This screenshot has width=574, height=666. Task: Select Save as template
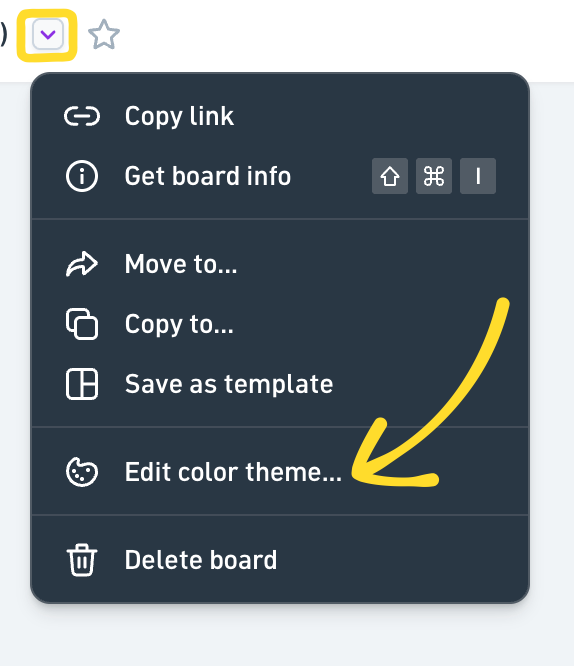280,384
